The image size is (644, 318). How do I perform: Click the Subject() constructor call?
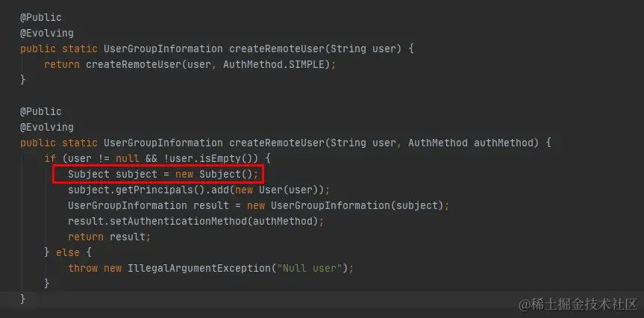226,174
